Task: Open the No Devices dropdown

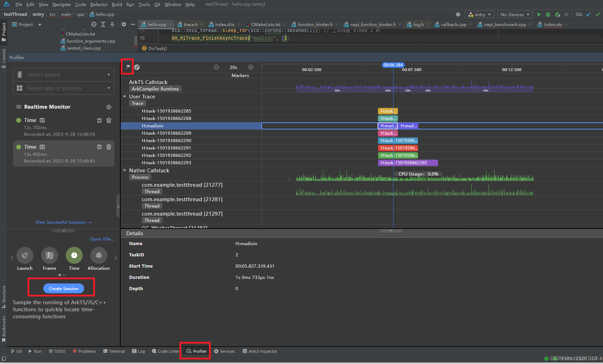Action: point(515,14)
